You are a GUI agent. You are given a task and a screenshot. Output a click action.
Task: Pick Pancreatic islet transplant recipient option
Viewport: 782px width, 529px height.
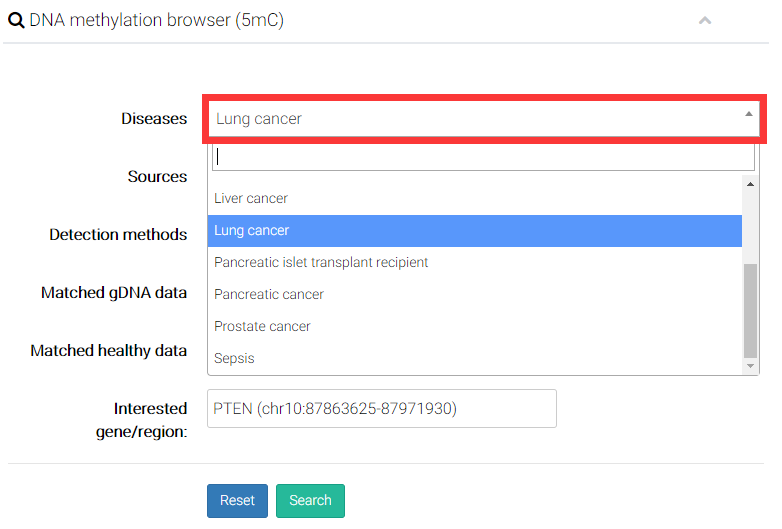tap(321, 262)
